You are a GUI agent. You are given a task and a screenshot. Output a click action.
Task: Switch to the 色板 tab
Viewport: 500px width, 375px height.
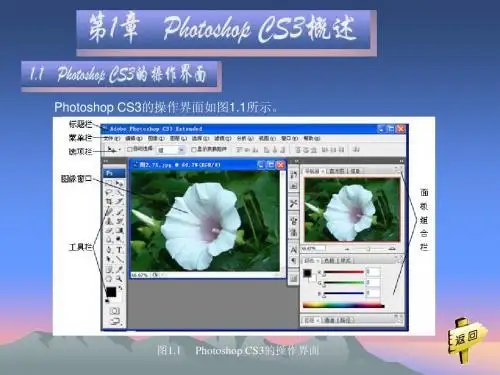coord(329,260)
